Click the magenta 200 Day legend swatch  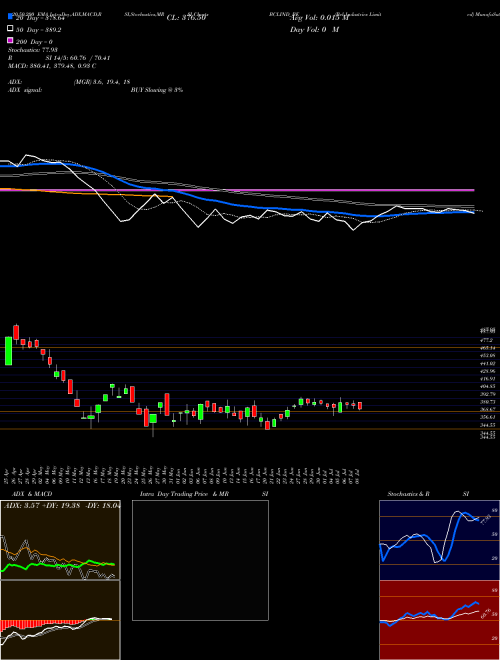click(10, 41)
